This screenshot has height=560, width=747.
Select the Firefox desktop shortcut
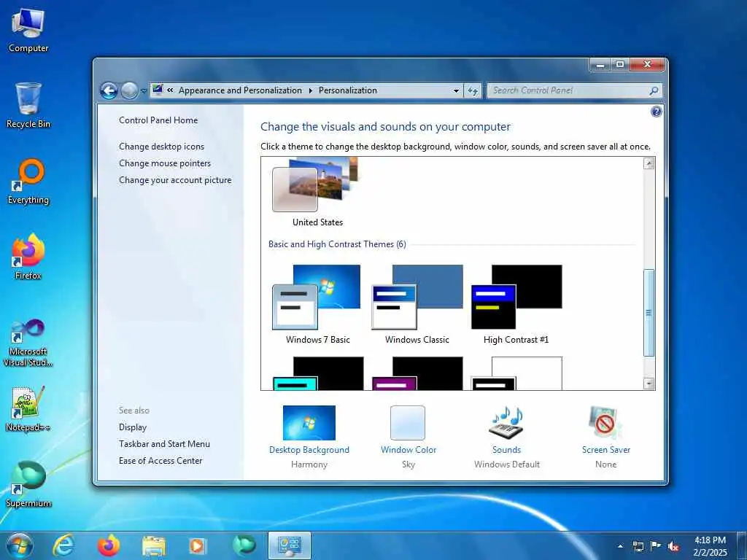click(x=28, y=257)
